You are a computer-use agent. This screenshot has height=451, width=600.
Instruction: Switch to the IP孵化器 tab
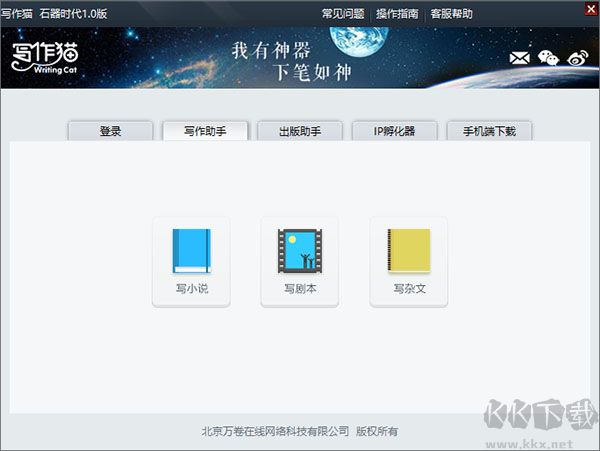click(x=395, y=131)
